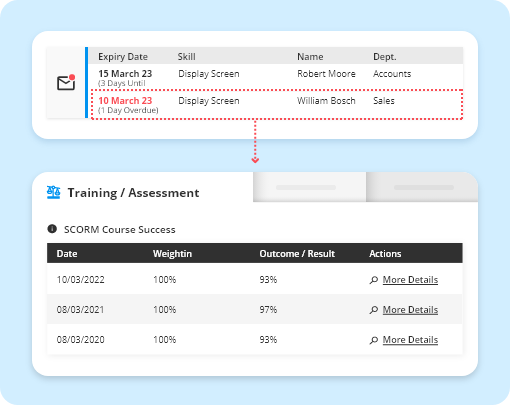Screen dimensions: 510x405
Task: Click the 97% outcome result
Action: (x=268, y=309)
